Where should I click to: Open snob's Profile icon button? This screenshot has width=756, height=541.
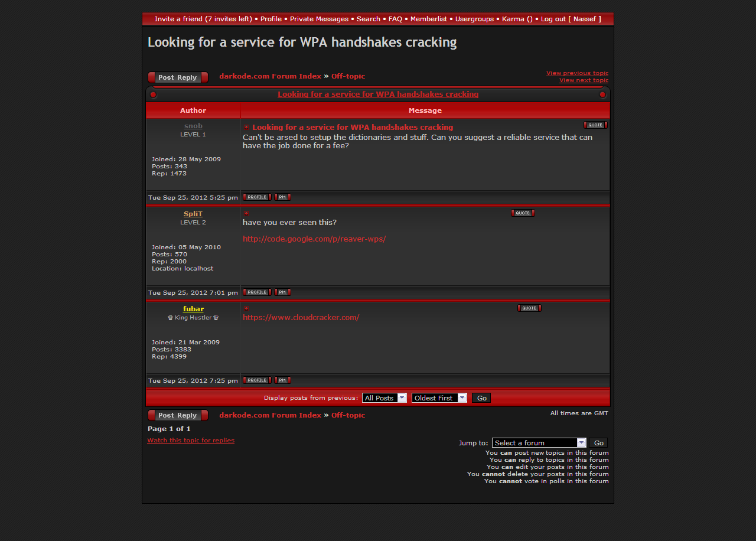pyautogui.click(x=257, y=197)
